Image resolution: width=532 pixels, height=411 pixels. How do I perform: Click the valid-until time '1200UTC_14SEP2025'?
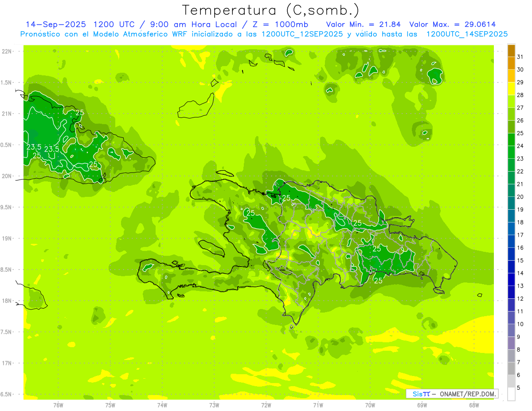click(467, 34)
